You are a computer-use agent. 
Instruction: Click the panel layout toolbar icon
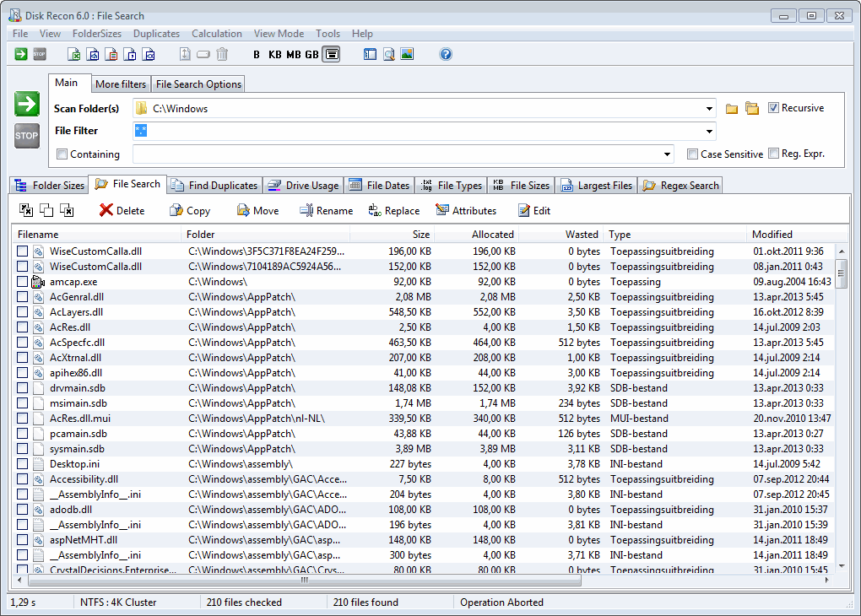(x=370, y=54)
